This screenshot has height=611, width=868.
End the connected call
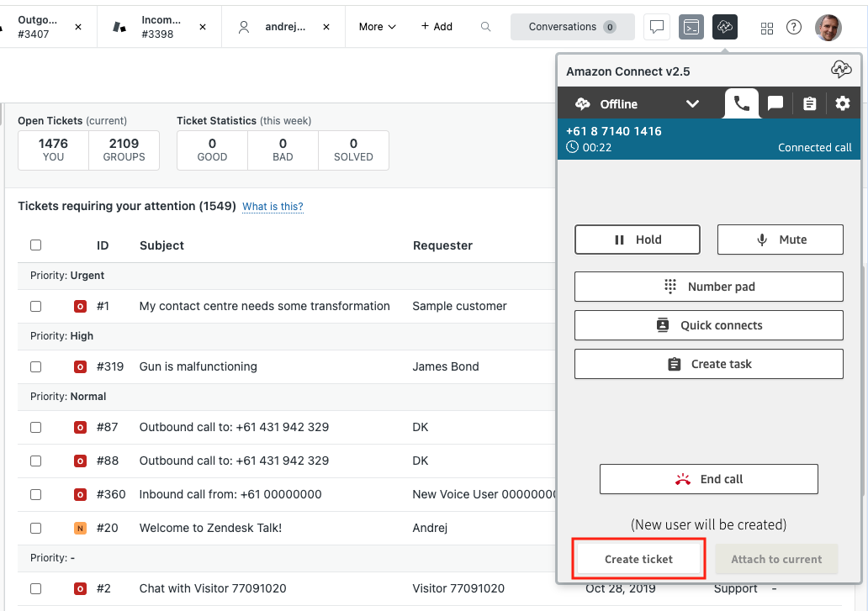click(708, 479)
